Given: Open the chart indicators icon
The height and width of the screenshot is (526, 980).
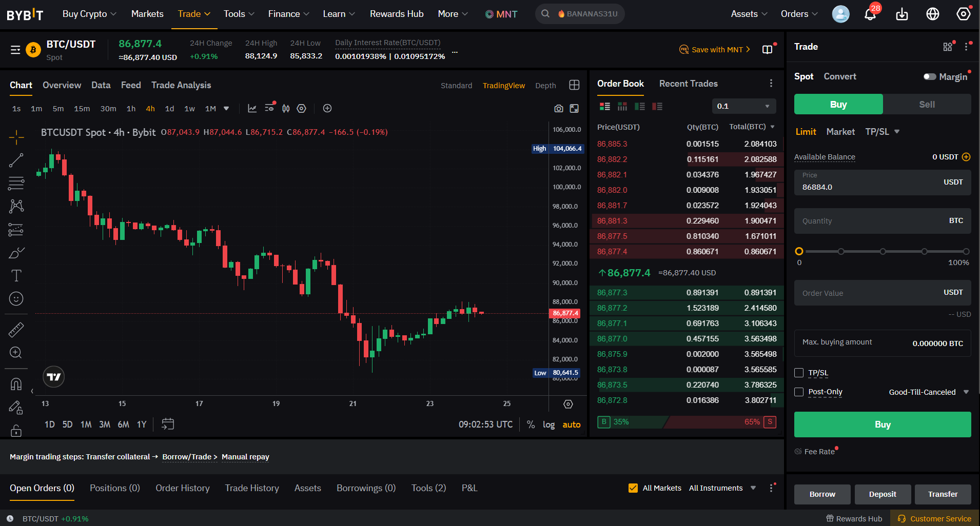Looking at the screenshot, I should 252,109.
